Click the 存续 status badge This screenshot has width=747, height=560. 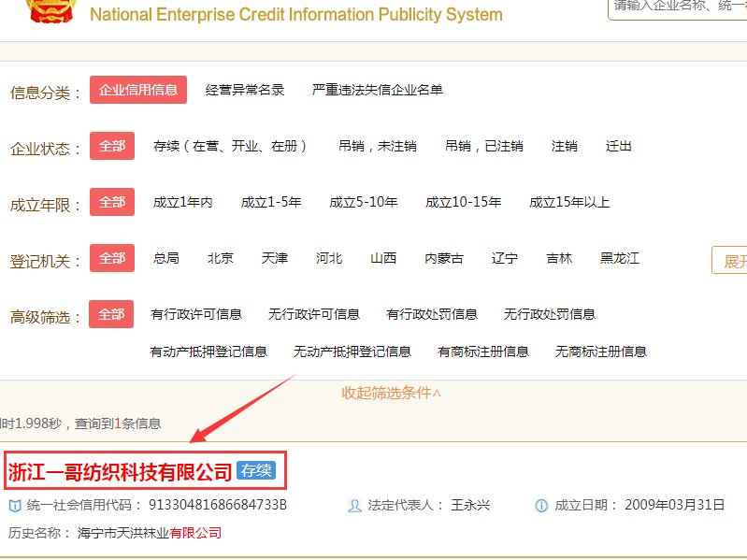[256, 470]
